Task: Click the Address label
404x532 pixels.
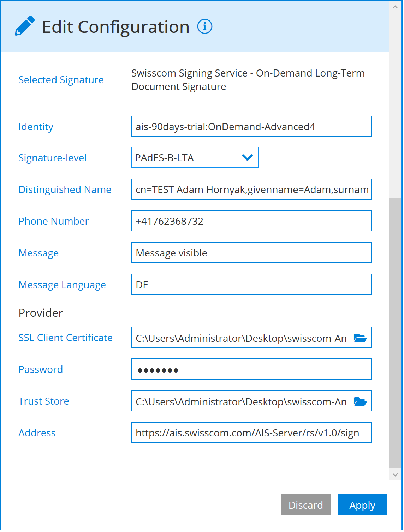Action: (x=37, y=433)
